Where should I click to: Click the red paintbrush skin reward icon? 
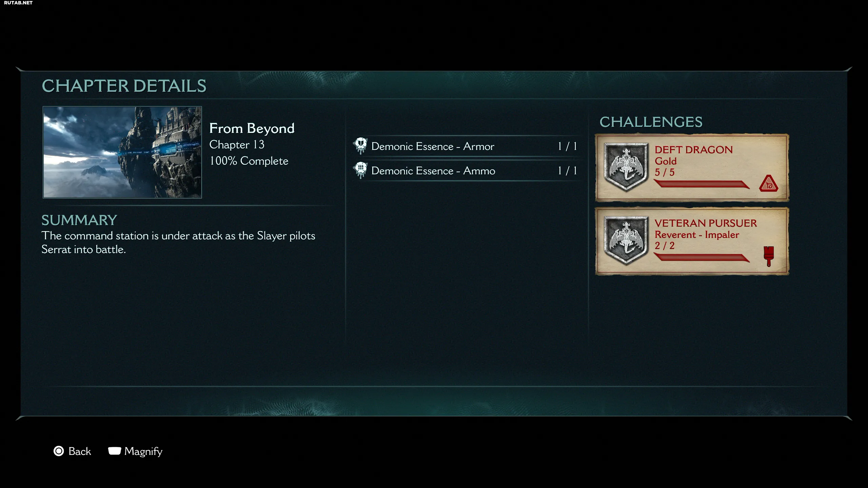tap(769, 256)
